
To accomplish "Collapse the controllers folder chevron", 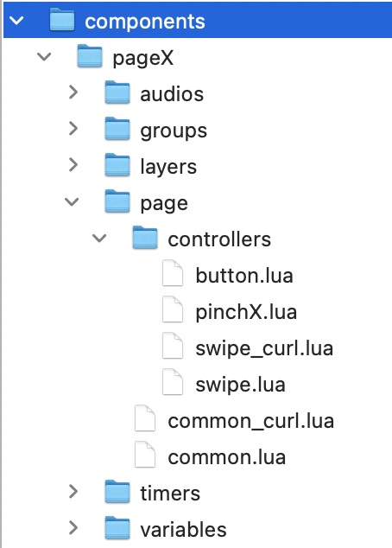I will click(x=99, y=239).
